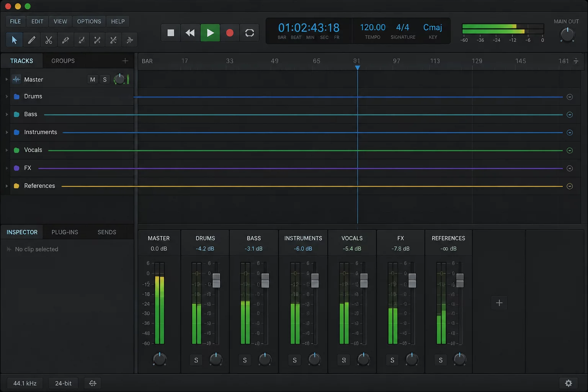Switch to the Plug-ins tab
This screenshot has width=588, height=392.
(x=65, y=232)
